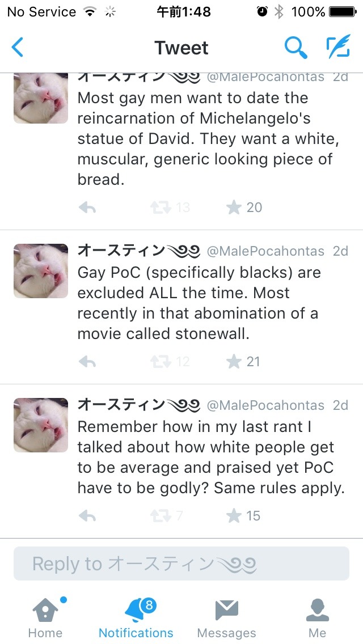Compose a new tweet with the quill icon
Screen dimensions: 363x644
pos(338,48)
